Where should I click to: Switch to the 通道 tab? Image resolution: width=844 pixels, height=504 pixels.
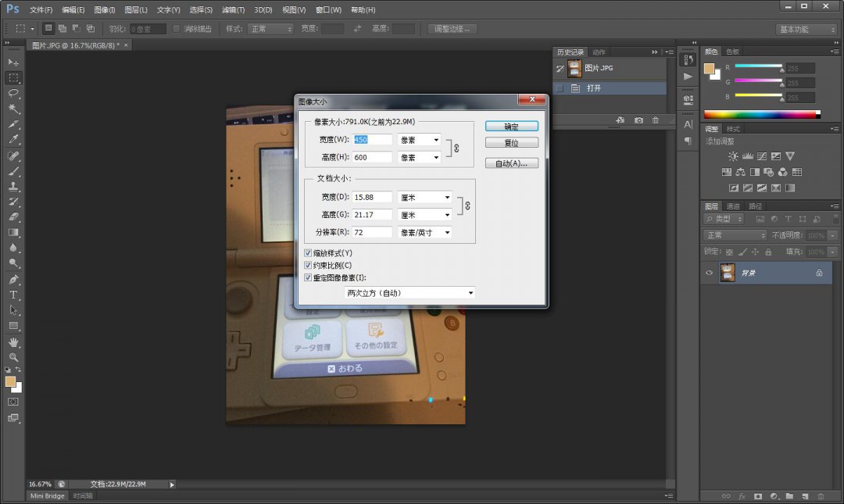tap(733, 206)
